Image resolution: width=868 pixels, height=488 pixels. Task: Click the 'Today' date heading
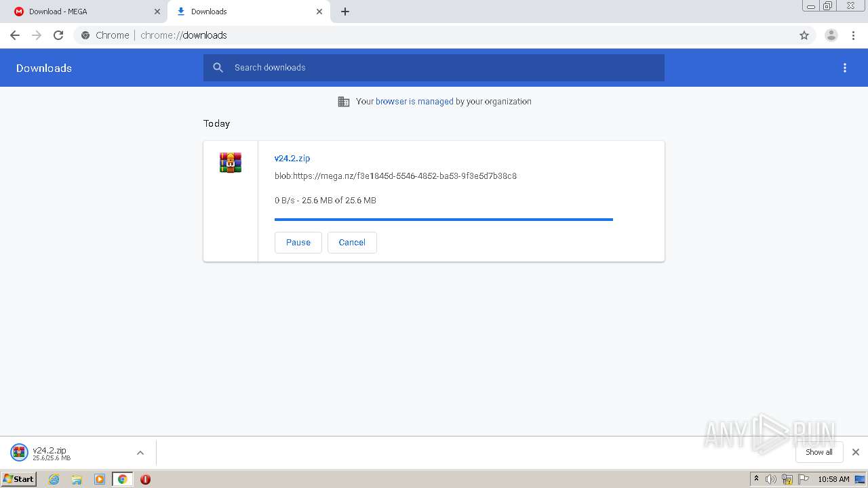coord(217,124)
